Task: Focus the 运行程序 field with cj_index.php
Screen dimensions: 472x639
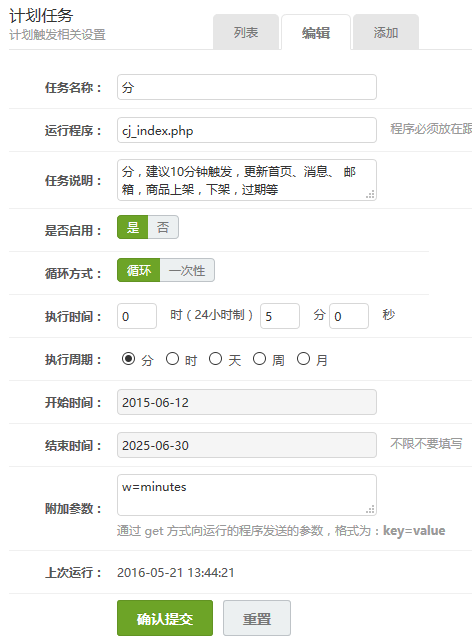Action: [247, 130]
